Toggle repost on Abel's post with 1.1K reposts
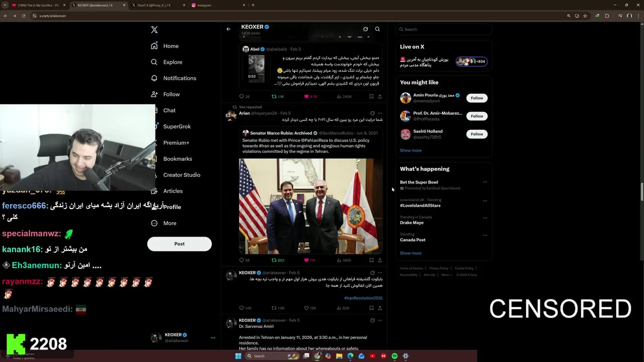Screen dimensions: 644x362 [x=278, y=97]
